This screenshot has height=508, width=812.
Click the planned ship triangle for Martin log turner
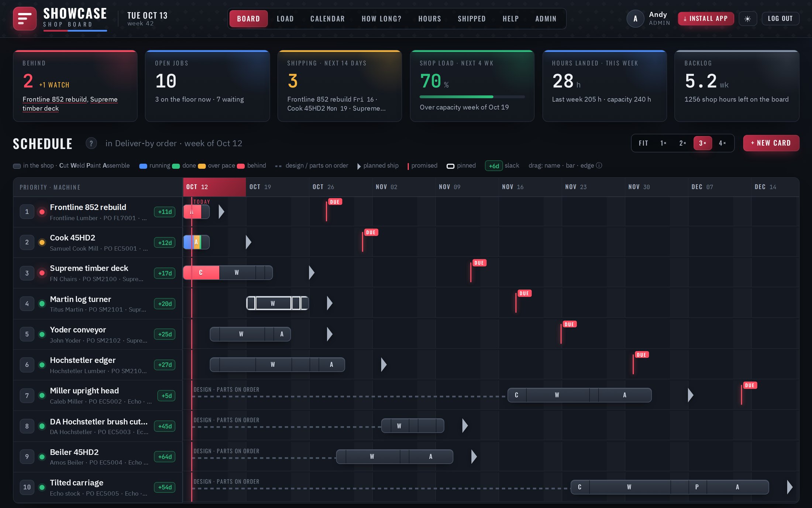tap(330, 303)
